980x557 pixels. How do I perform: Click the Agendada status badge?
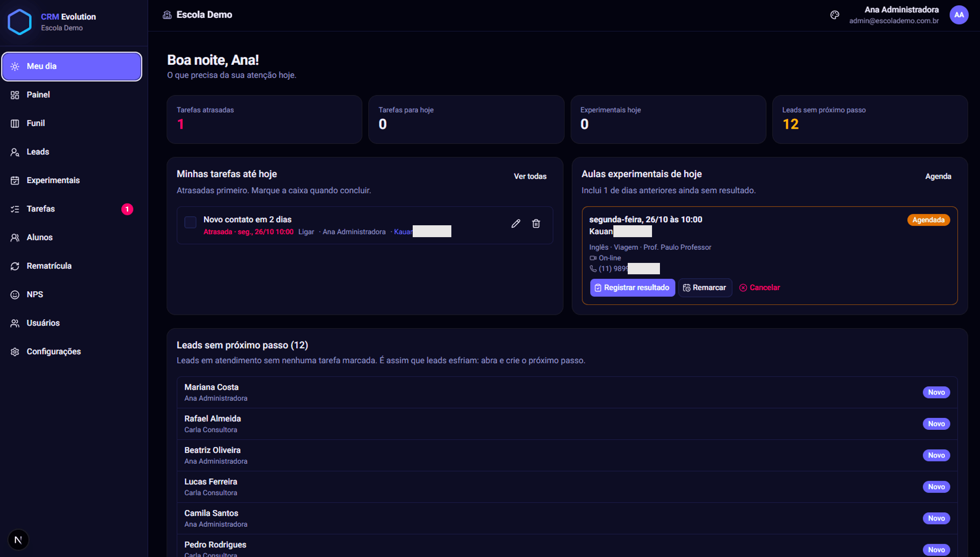point(928,220)
